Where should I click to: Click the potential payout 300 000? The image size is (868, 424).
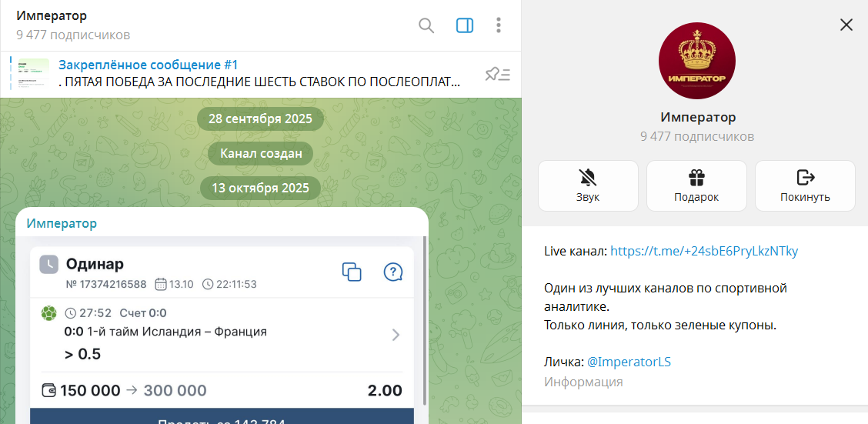(x=175, y=391)
